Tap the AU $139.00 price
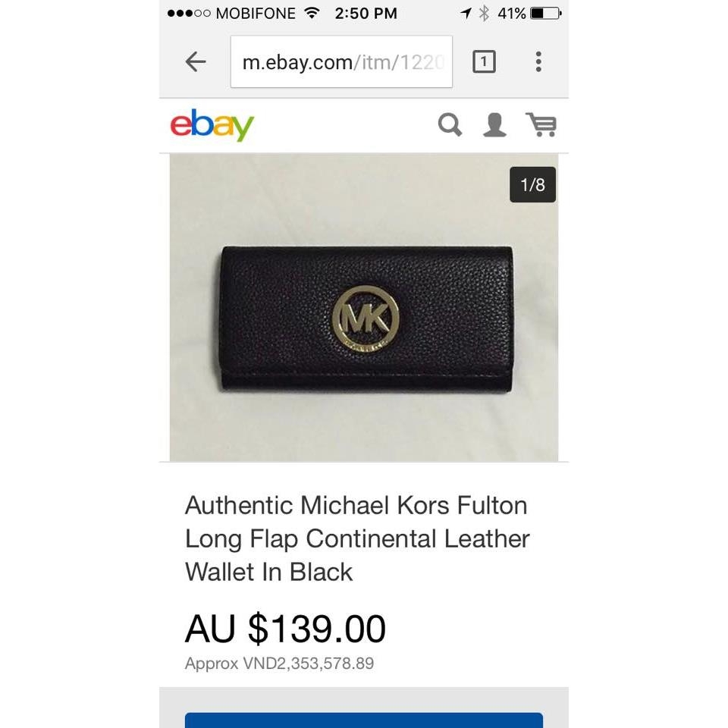The width and height of the screenshot is (728, 728). [x=285, y=629]
